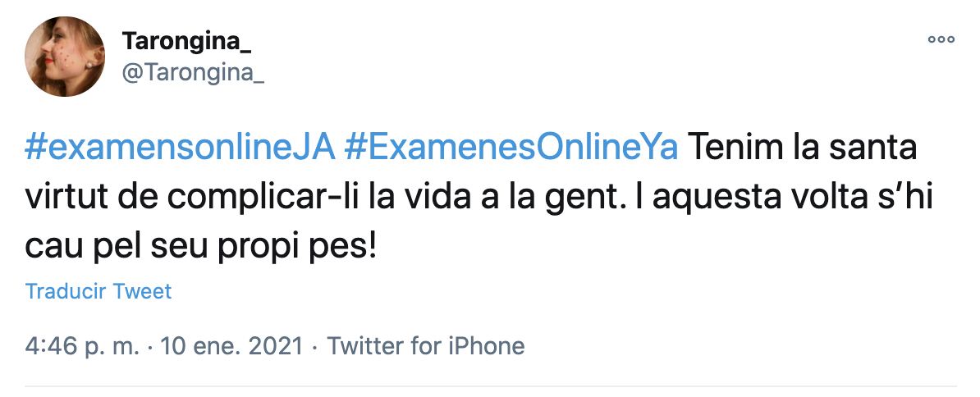Open the tweet's three-dot more options menu
The width and height of the screenshot is (980, 397).
coord(940,38)
